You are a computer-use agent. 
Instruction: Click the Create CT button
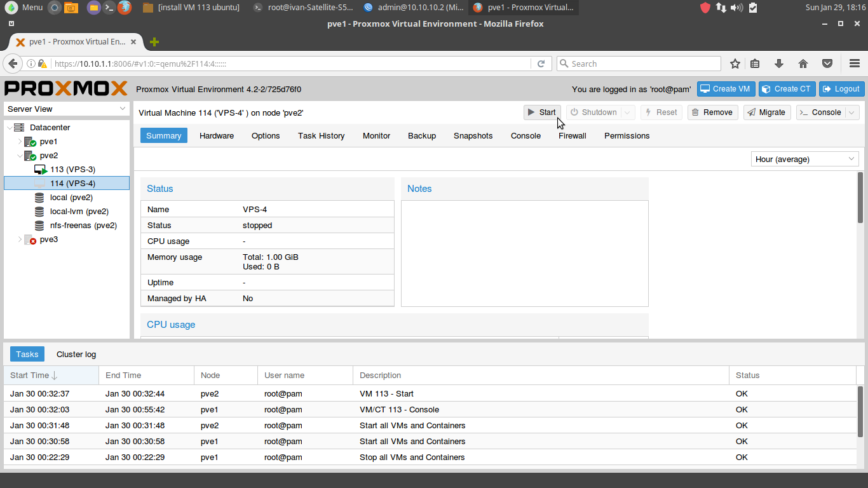click(787, 89)
